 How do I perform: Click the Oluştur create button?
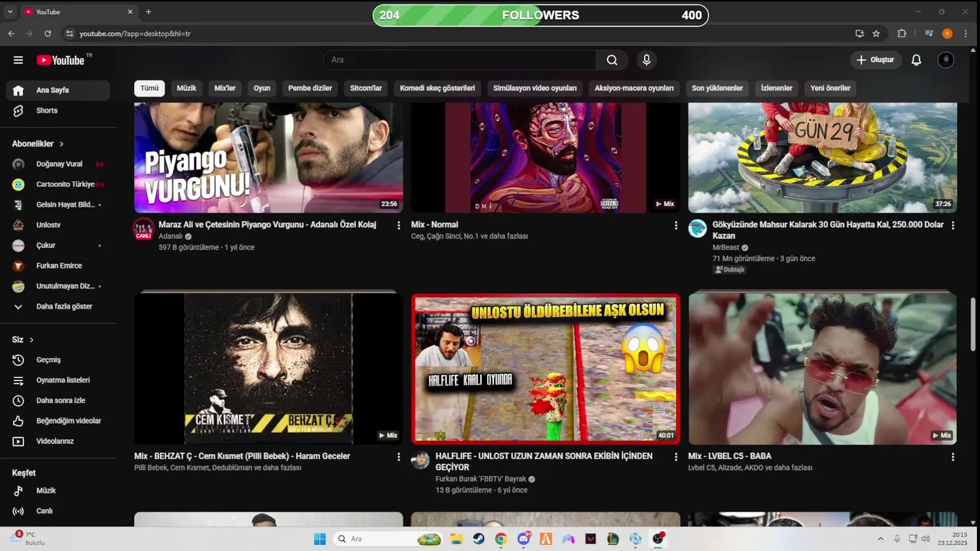coord(875,60)
